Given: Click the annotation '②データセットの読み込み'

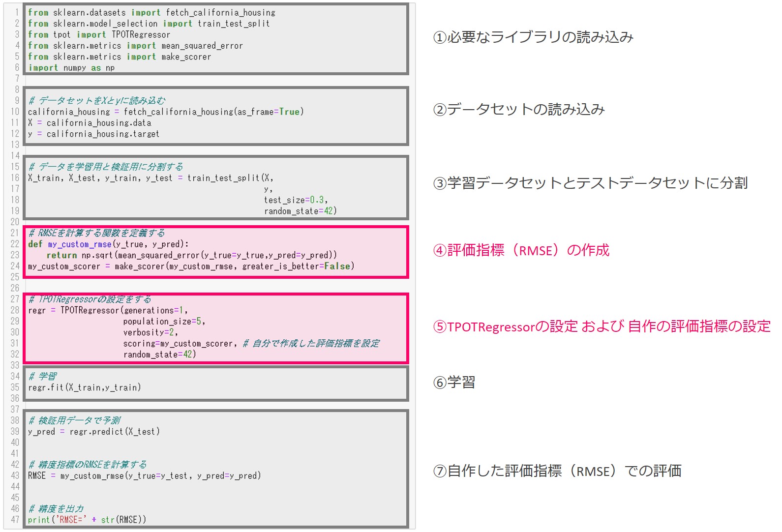Looking at the screenshot, I should tap(519, 109).
